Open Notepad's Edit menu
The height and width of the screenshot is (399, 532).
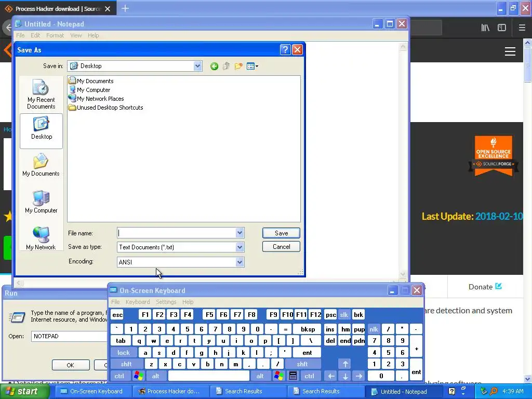(x=35, y=35)
